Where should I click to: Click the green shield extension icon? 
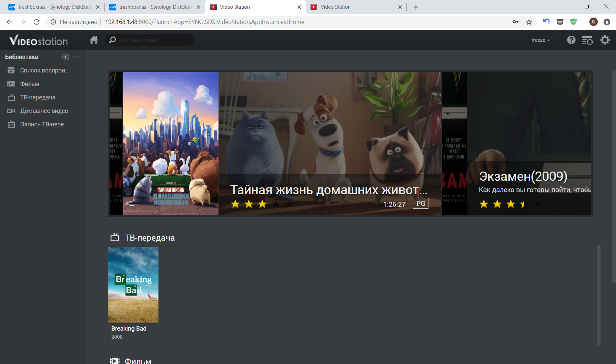[574, 22]
